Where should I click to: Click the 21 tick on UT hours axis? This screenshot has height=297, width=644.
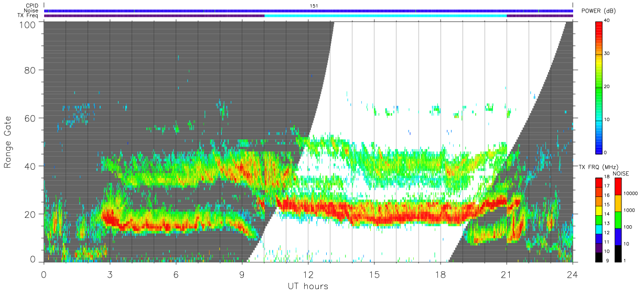click(507, 274)
